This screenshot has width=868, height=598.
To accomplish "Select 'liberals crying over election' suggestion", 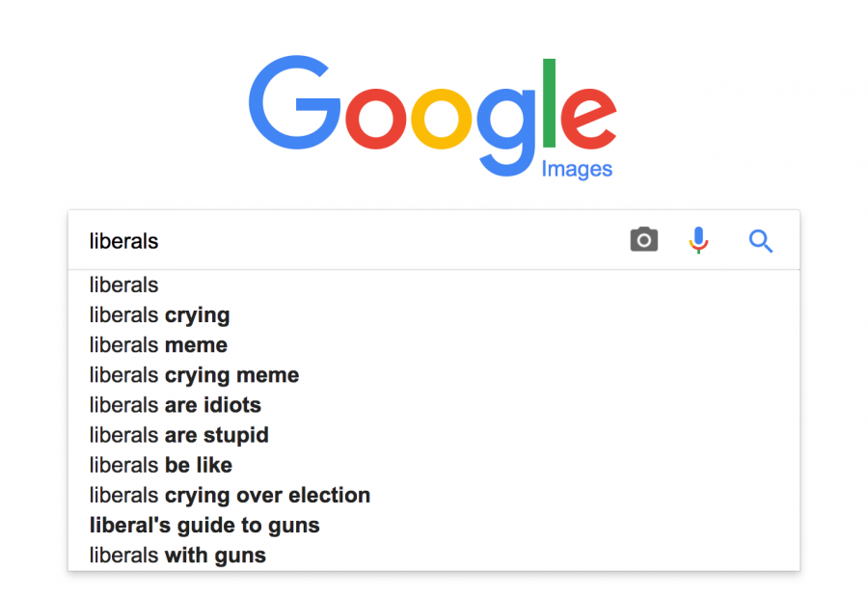I will (433, 495).
